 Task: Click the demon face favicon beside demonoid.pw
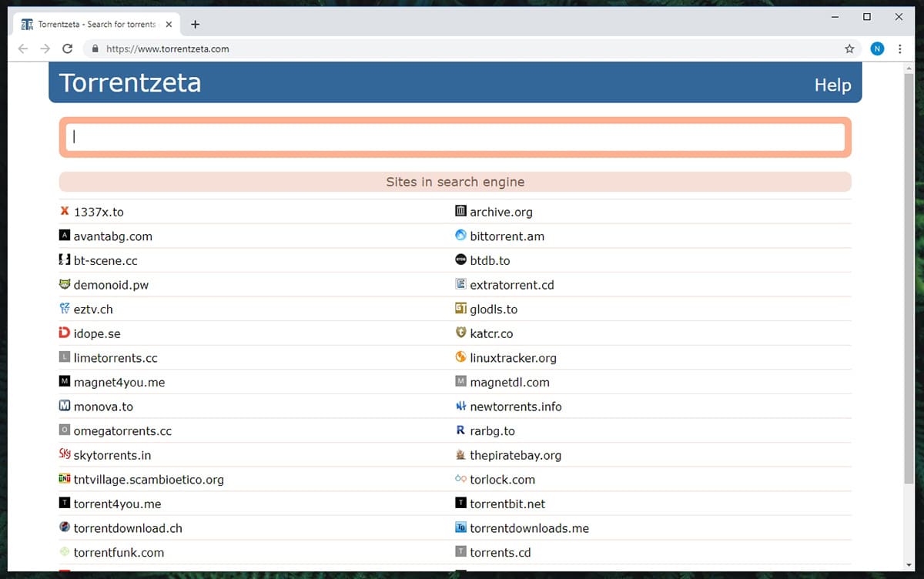click(64, 284)
